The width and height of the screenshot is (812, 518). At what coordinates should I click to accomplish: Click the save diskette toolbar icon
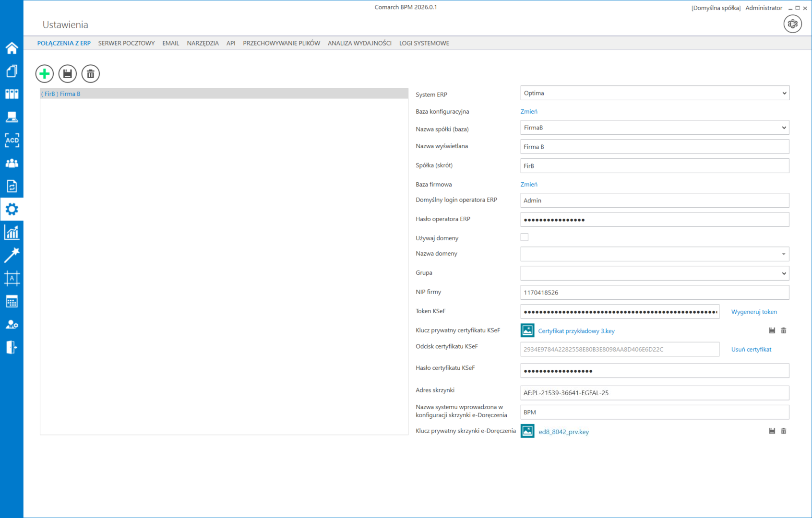pos(68,74)
